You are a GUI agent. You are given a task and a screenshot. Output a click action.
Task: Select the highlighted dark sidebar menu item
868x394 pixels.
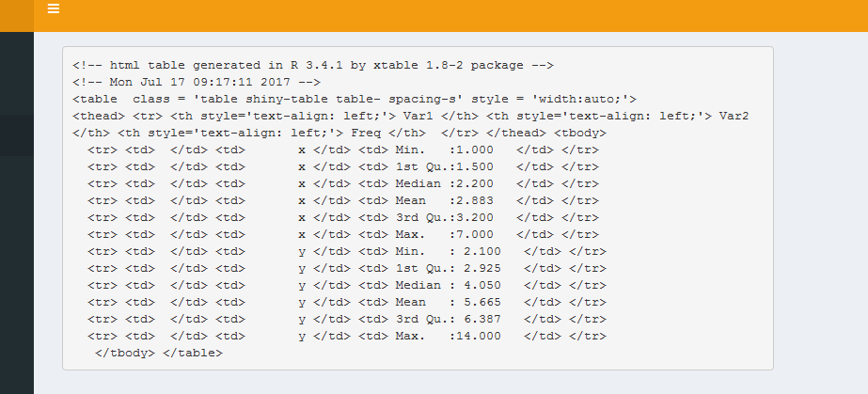pyautogui.click(x=16, y=130)
